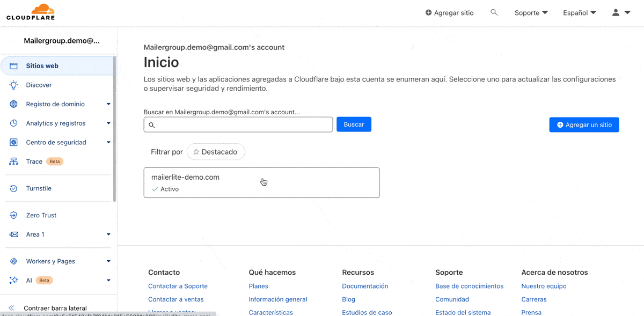Screen dimensions: 644x316
Task: Open the account dropdown arrow
Action: (627, 12)
